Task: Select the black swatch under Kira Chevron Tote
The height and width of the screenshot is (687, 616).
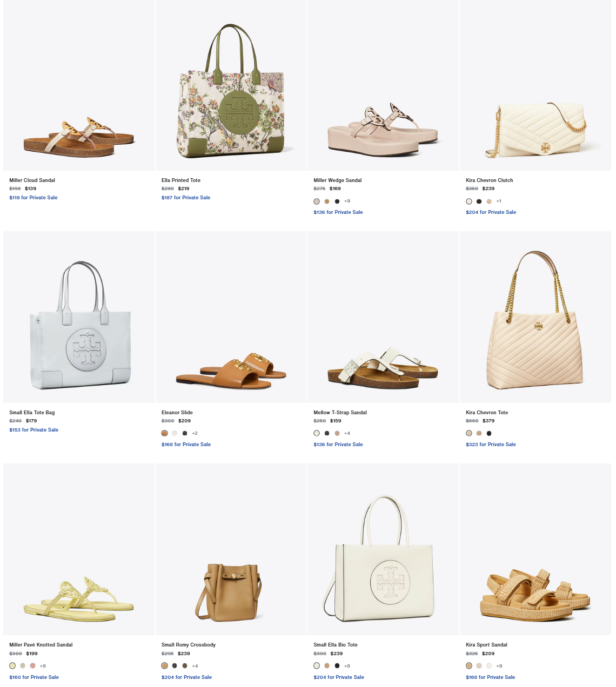Action: click(x=489, y=433)
